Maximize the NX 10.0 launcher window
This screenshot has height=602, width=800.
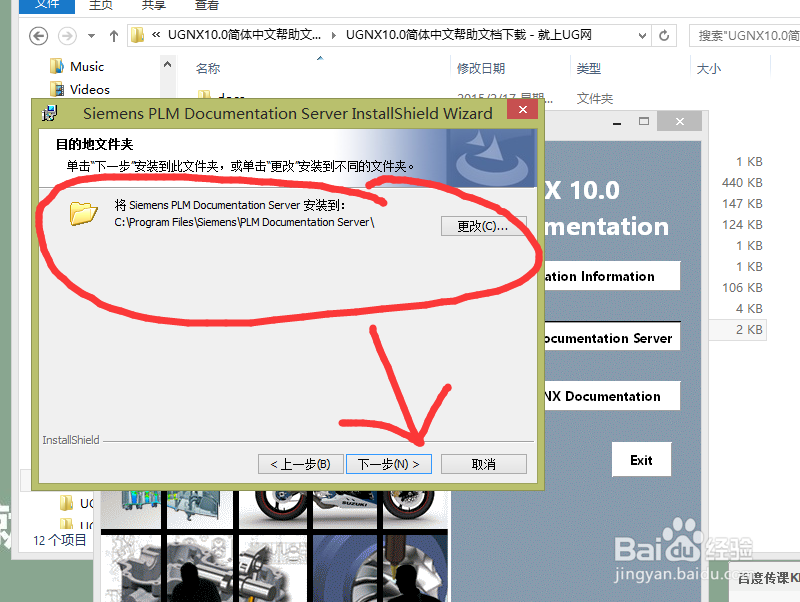[644, 121]
